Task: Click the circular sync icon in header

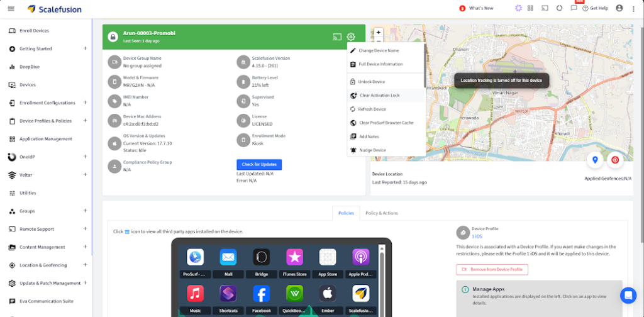Action: pyautogui.click(x=559, y=8)
